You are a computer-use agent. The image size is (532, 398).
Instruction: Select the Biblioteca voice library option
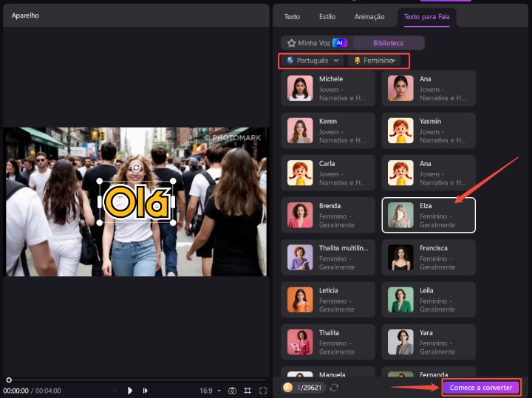388,43
